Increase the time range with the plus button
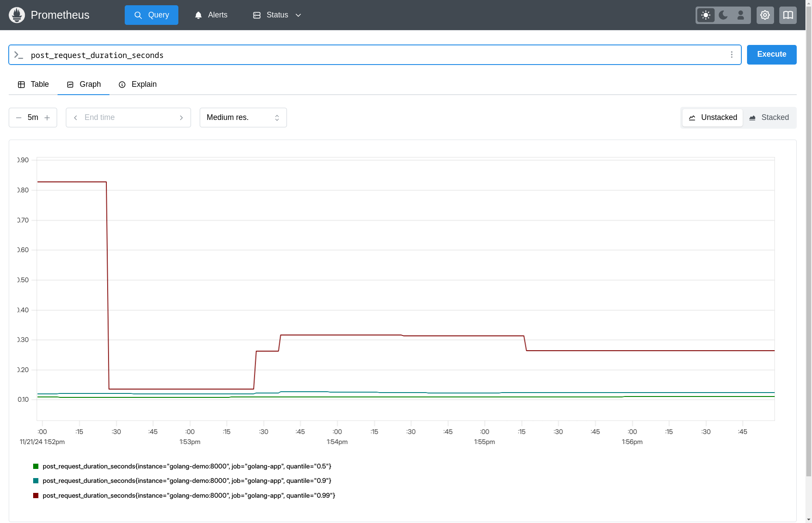This screenshot has width=812, height=523. click(47, 117)
